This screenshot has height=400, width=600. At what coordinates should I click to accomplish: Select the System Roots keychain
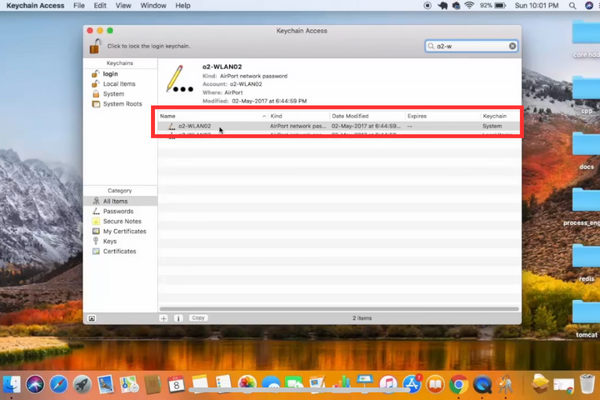tap(122, 104)
